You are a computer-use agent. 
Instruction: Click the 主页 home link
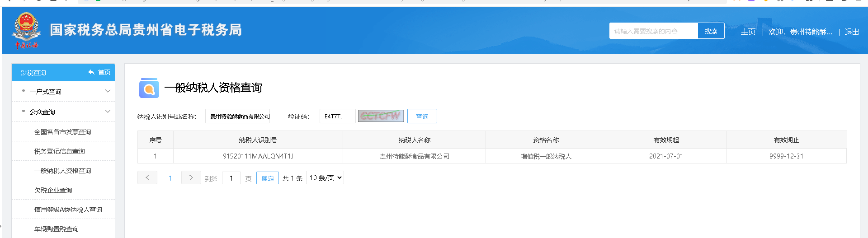(748, 32)
